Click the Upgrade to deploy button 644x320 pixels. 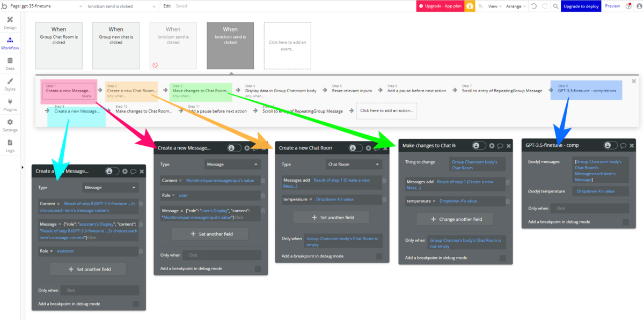[x=581, y=6]
